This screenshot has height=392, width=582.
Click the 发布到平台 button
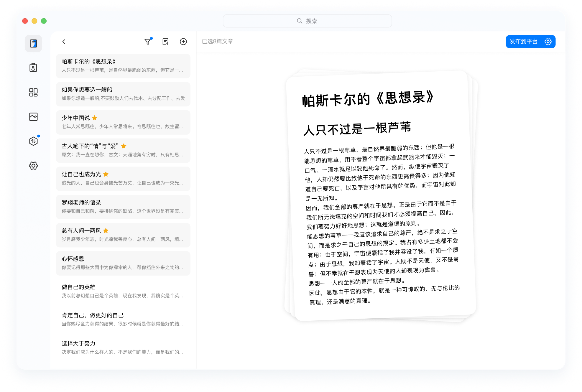pyautogui.click(x=523, y=42)
